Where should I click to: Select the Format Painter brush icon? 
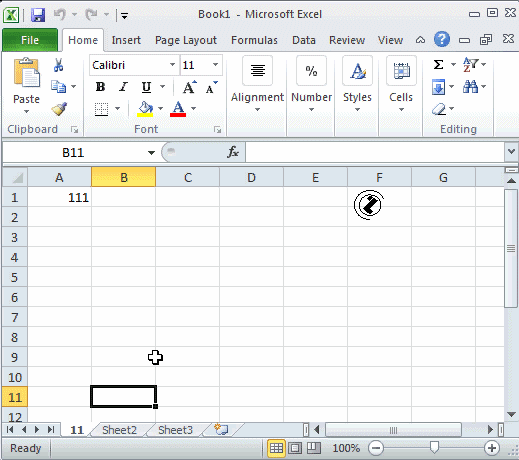(59, 109)
